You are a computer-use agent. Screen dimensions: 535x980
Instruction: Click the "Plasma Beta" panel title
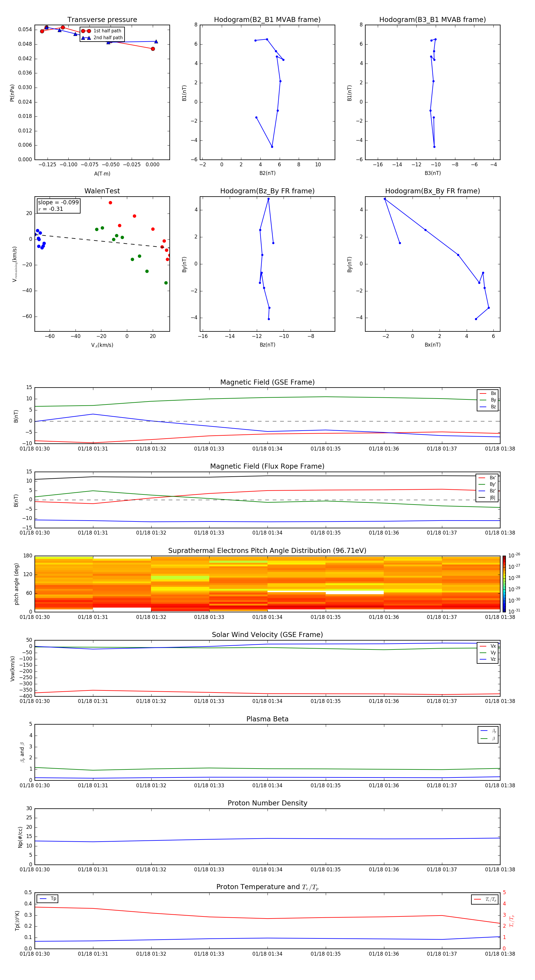(x=267, y=719)
